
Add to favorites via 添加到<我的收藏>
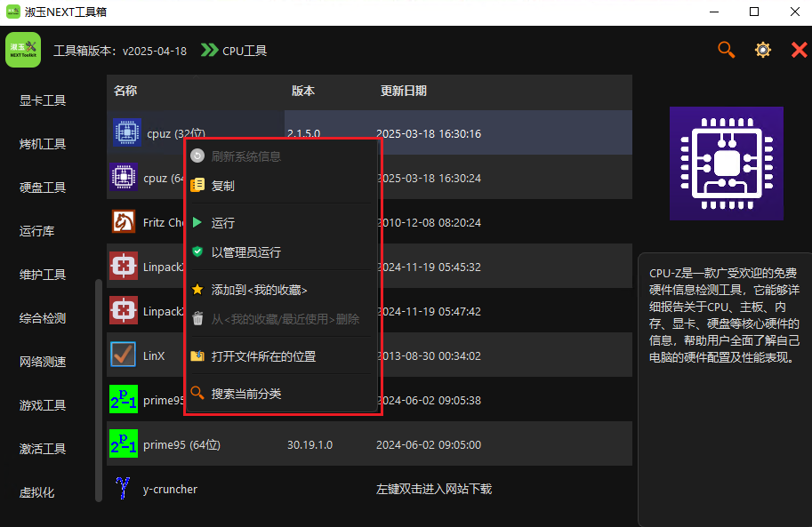259,290
